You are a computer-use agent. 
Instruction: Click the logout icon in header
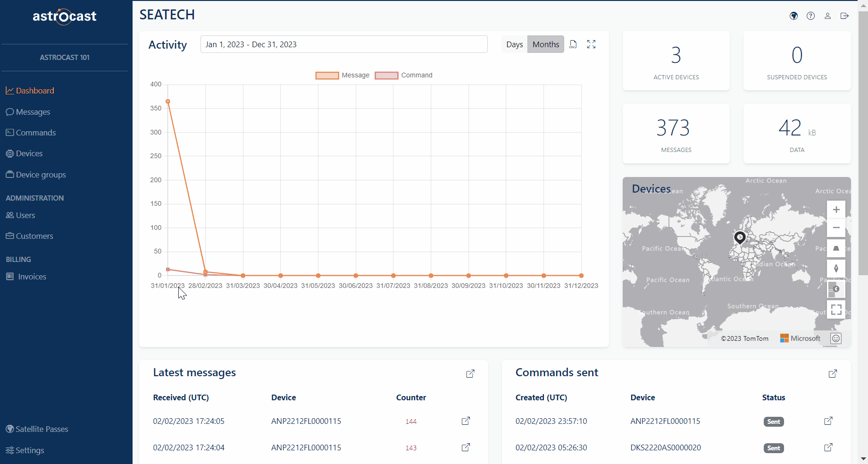844,16
